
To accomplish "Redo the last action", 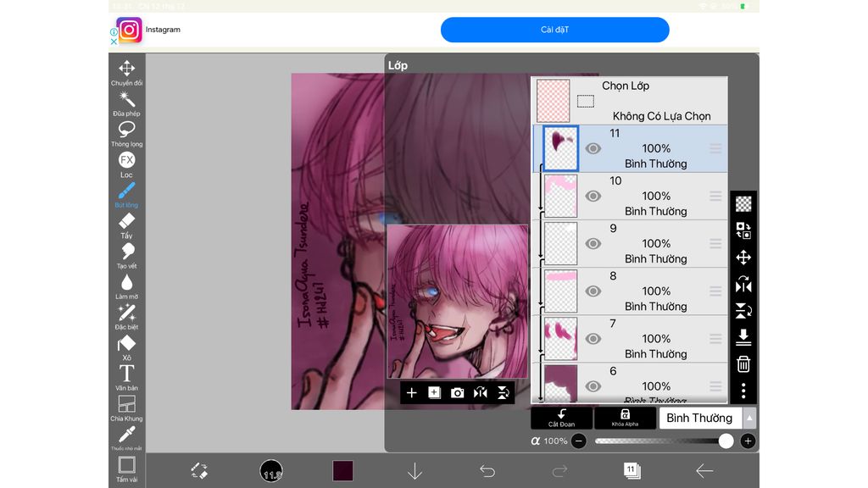I will (x=559, y=471).
